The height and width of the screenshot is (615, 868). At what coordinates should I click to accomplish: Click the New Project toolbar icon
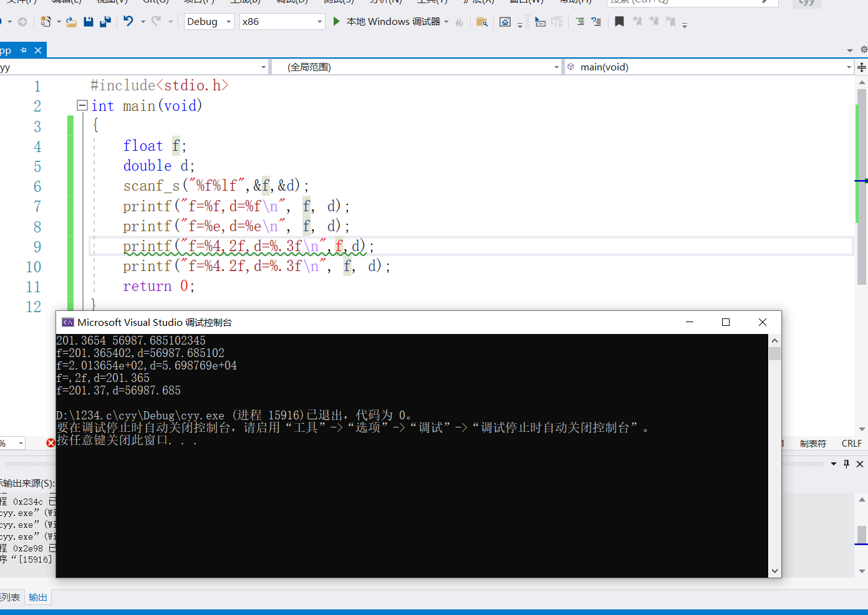point(46,22)
